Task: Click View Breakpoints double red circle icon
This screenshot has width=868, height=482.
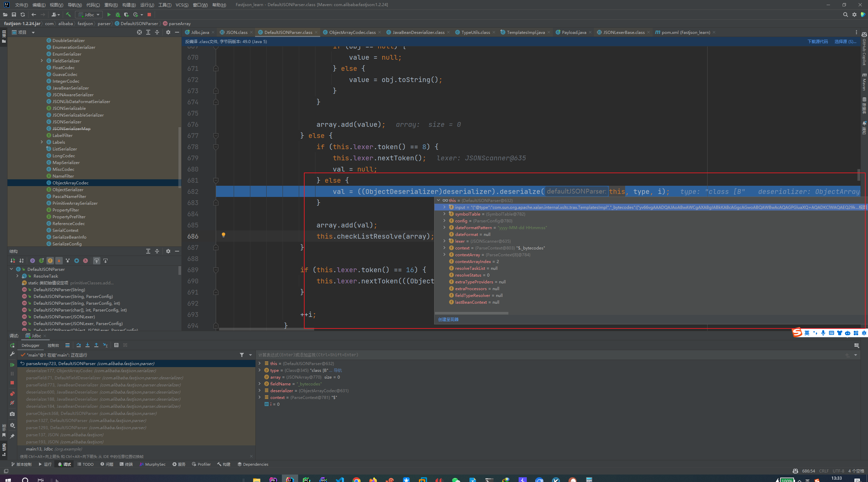Action: pyautogui.click(x=12, y=394)
